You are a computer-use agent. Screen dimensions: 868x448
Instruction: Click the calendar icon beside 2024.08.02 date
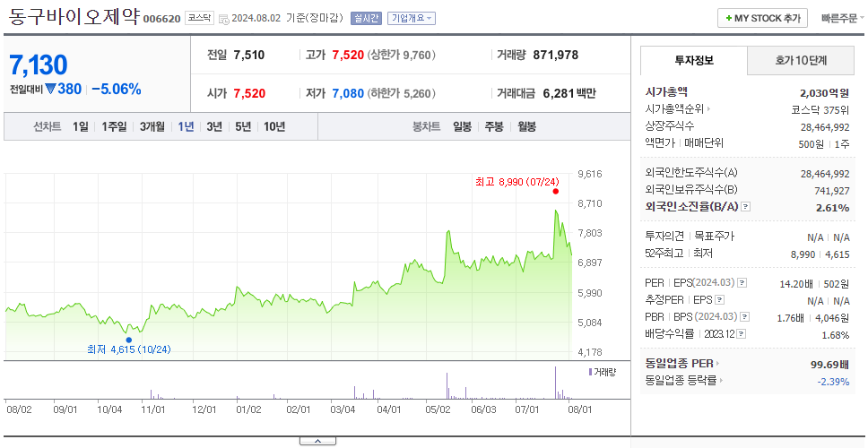[224, 20]
